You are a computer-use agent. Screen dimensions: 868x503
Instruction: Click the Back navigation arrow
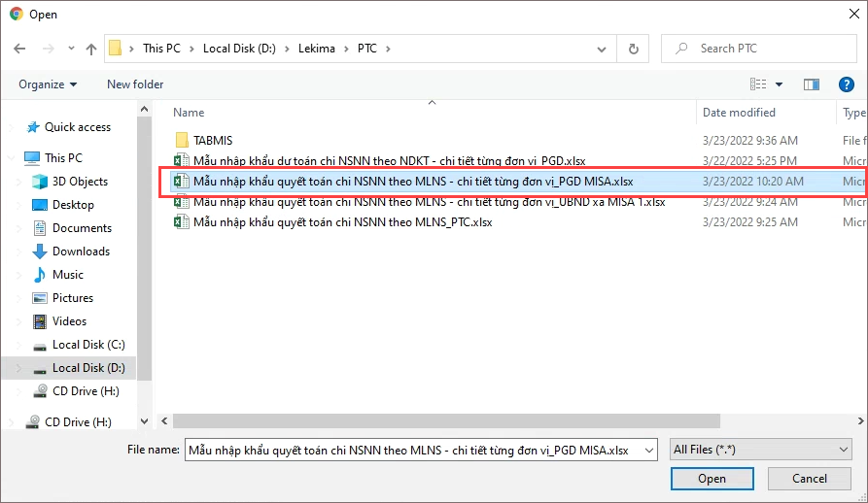click(20, 49)
